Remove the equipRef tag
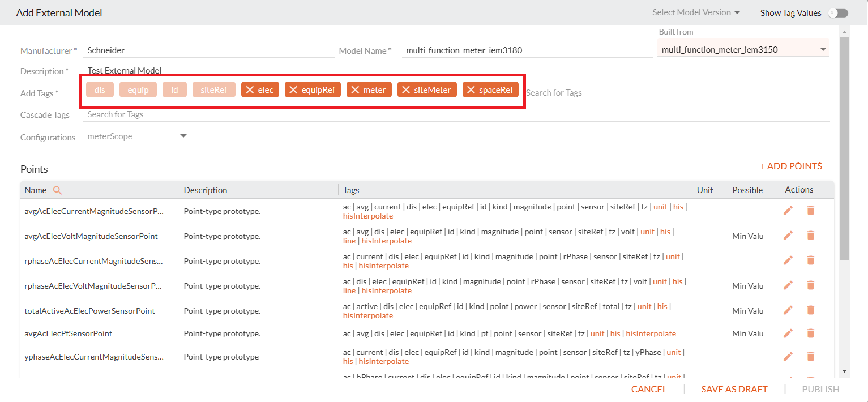This screenshot has width=868, height=402. click(x=293, y=90)
